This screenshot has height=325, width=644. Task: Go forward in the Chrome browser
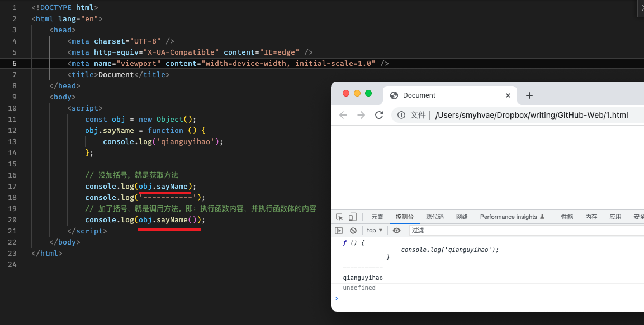pos(361,115)
